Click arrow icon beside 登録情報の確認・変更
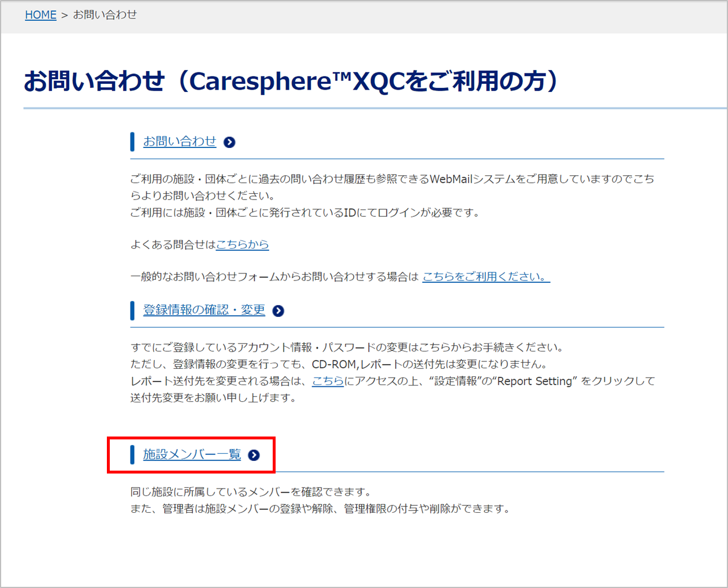728x588 pixels. coord(278,311)
